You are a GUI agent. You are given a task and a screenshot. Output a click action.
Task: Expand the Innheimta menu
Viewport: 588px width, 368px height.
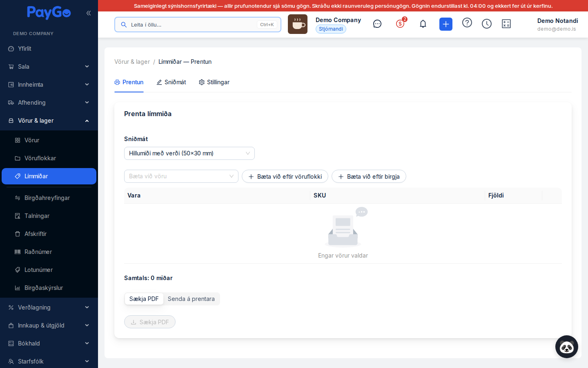tap(49, 85)
